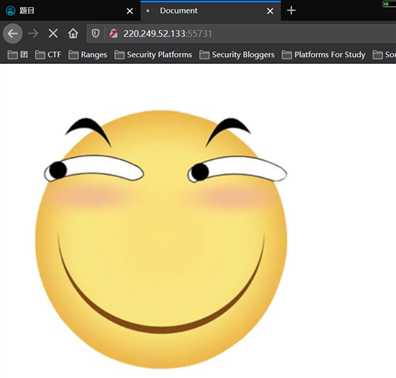Open the browser home page icon
The height and width of the screenshot is (378, 396).
pos(73,33)
